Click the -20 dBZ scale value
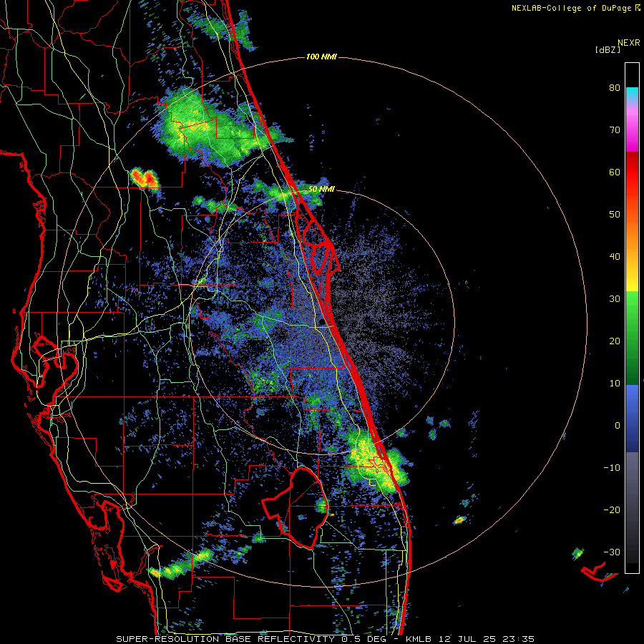644x644 pixels. tap(612, 510)
